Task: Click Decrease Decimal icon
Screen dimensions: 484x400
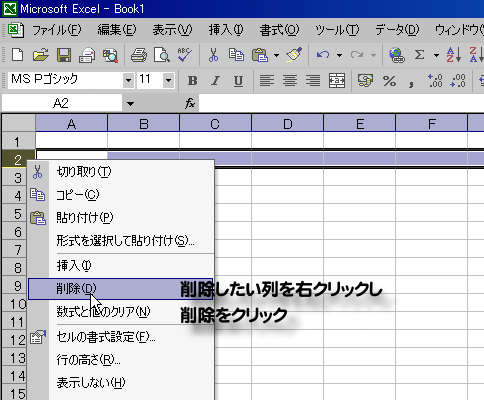Action: [458, 81]
